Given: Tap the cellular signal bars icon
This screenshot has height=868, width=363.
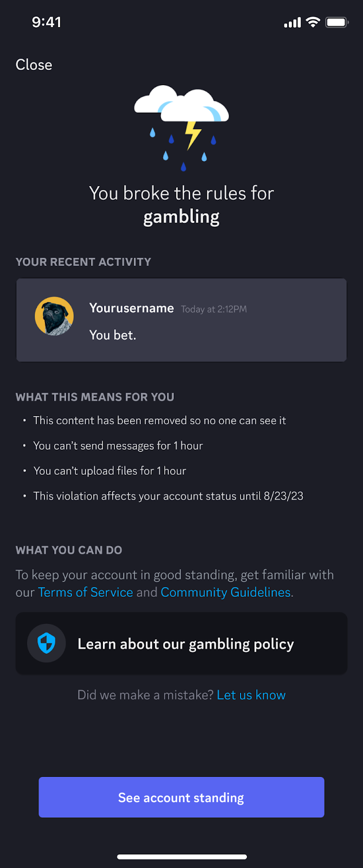Looking at the screenshot, I should click(293, 22).
